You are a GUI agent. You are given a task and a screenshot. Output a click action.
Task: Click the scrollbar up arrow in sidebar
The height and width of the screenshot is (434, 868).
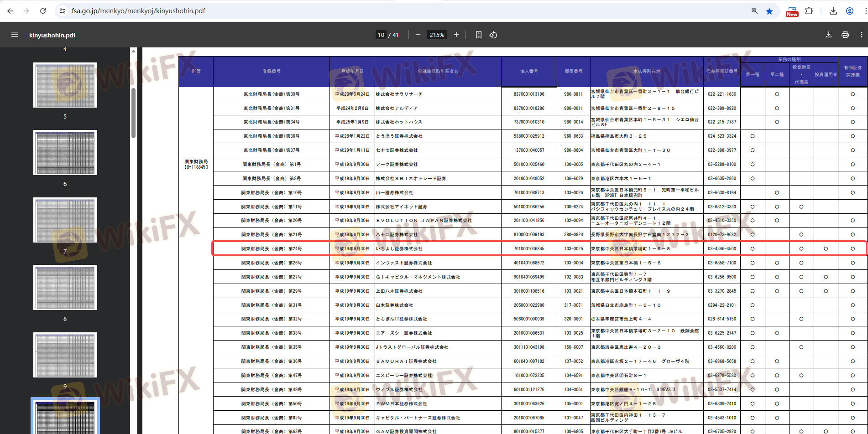(133, 51)
